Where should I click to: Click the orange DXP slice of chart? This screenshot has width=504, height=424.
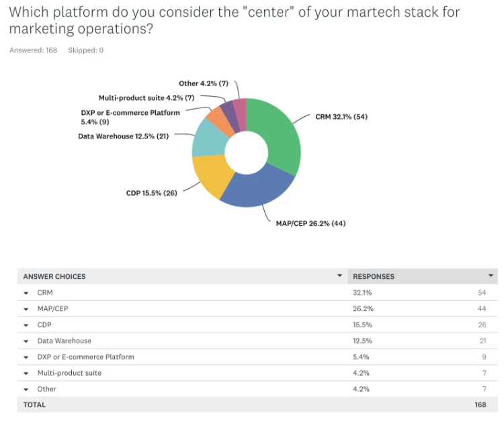(x=218, y=117)
